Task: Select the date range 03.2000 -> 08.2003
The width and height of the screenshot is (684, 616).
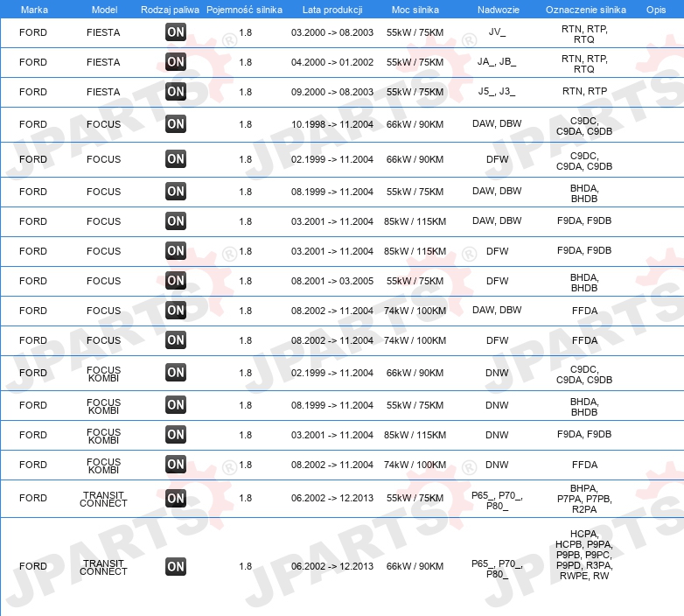Action: tap(332, 32)
